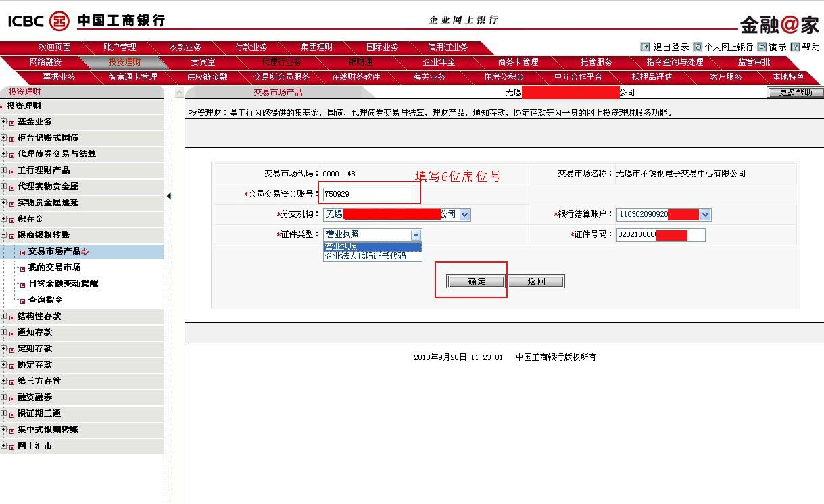Select 积存金 in the tree
824x504 pixels.
pyautogui.click(x=30, y=219)
